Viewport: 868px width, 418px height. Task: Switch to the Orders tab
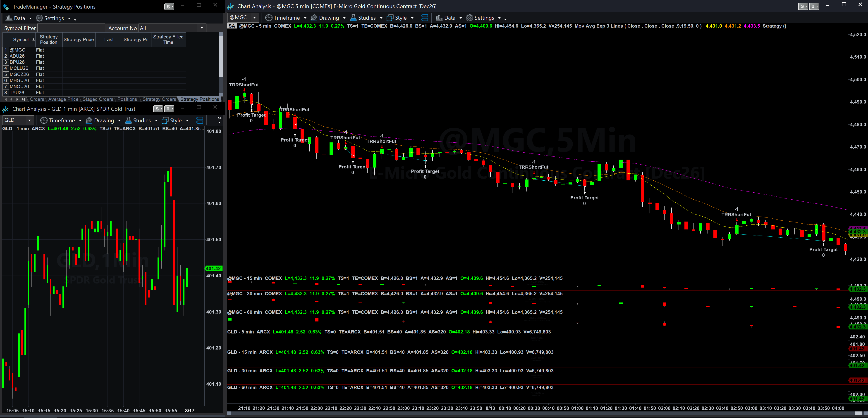pyautogui.click(x=37, y=99)
